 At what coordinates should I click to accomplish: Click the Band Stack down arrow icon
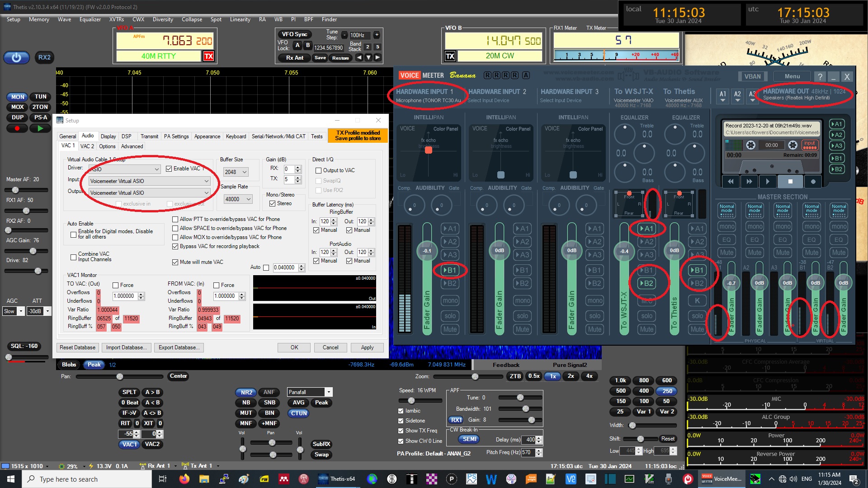(x=368, y=57)
